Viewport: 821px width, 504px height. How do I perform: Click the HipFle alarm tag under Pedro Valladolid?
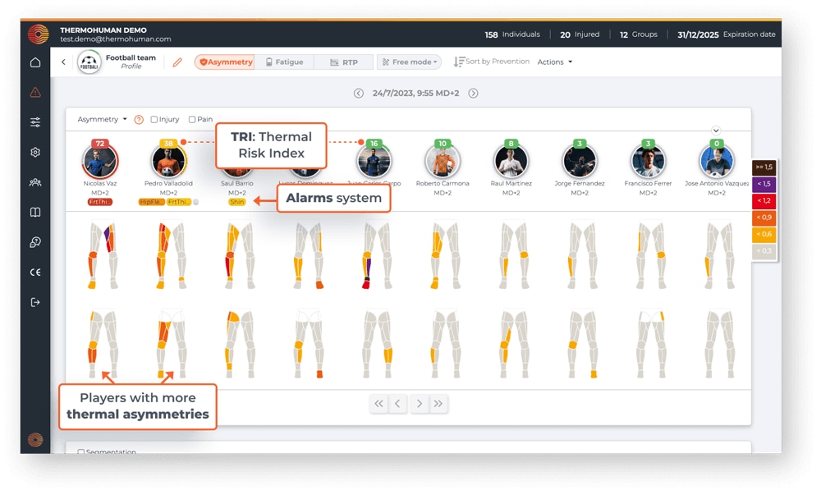(151, 202)
